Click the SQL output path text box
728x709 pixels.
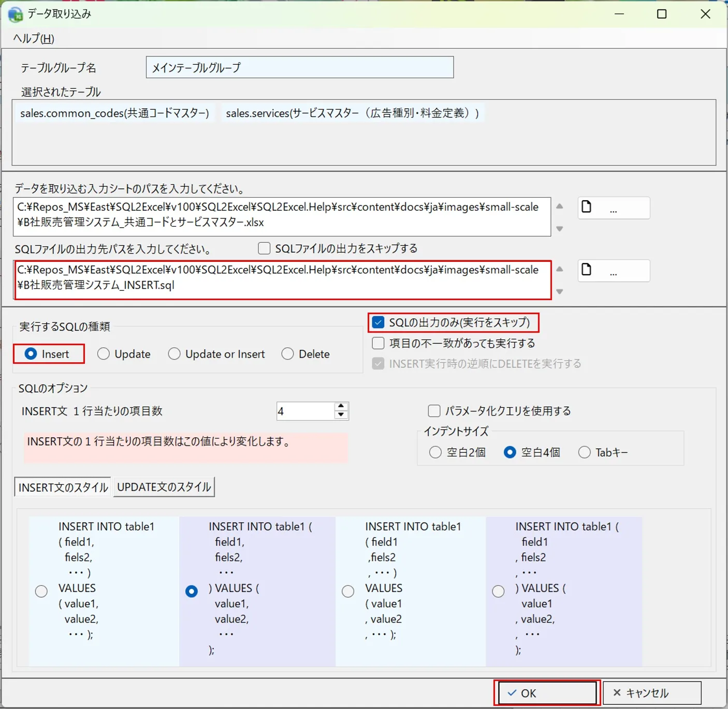click(283, 279)
